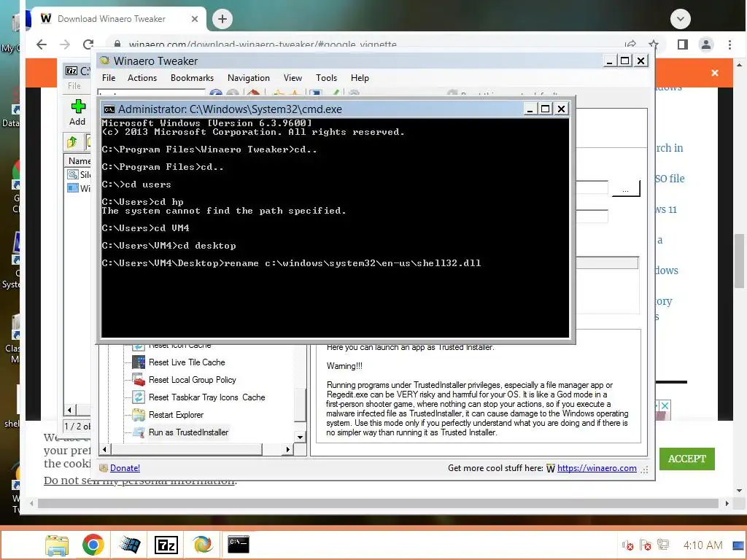The image size is (747, 560).
Task: Open 7-Zip from the taskbar
Action: (x=166, y=544)
